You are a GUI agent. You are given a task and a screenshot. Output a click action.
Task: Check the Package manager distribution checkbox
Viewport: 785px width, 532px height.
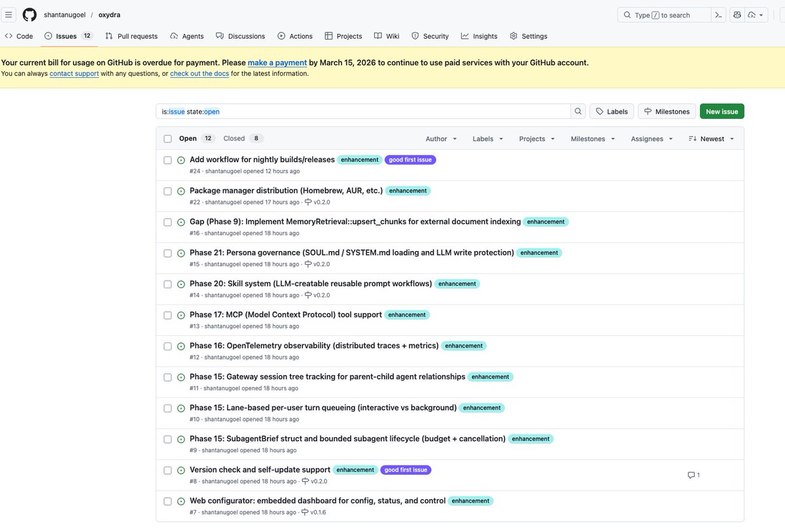point(167,191)
